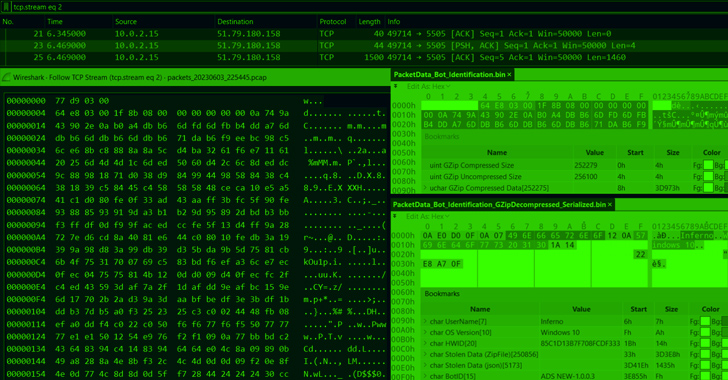The height and width of the screenshot is (380, 728).
Task: Expand char Stolen Data (json) bookmark
Action: [x=425, y=366]
